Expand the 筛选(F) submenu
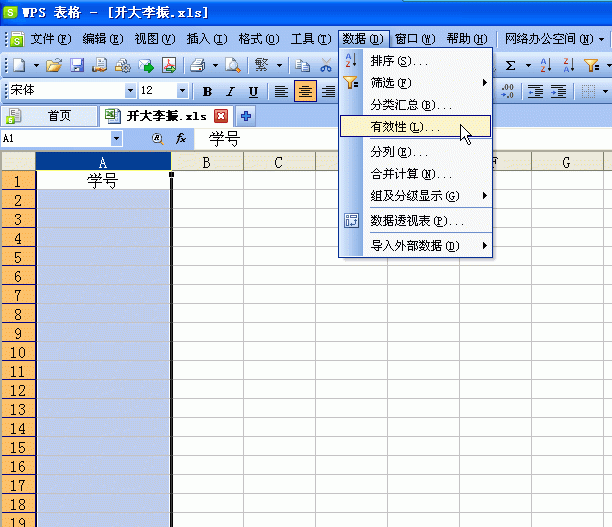 click(415, 83)
